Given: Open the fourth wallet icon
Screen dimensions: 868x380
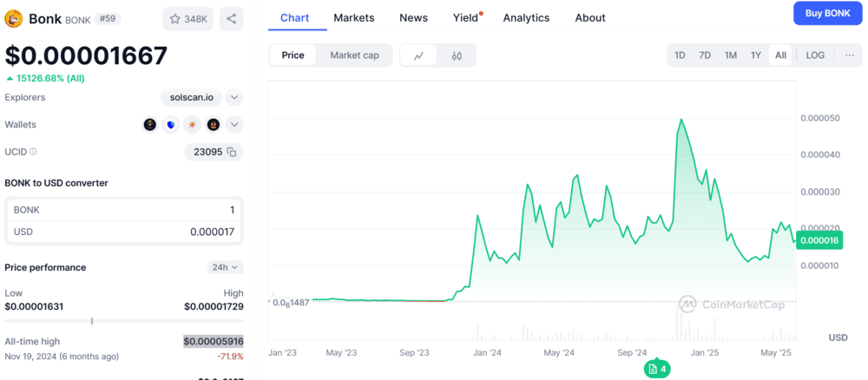Looking at the screenshot, I should [214, 125].
